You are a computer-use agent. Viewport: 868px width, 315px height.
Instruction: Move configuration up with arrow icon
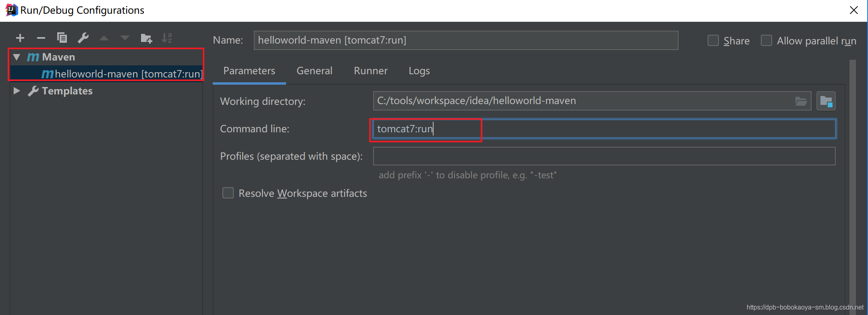coord(104,38)
